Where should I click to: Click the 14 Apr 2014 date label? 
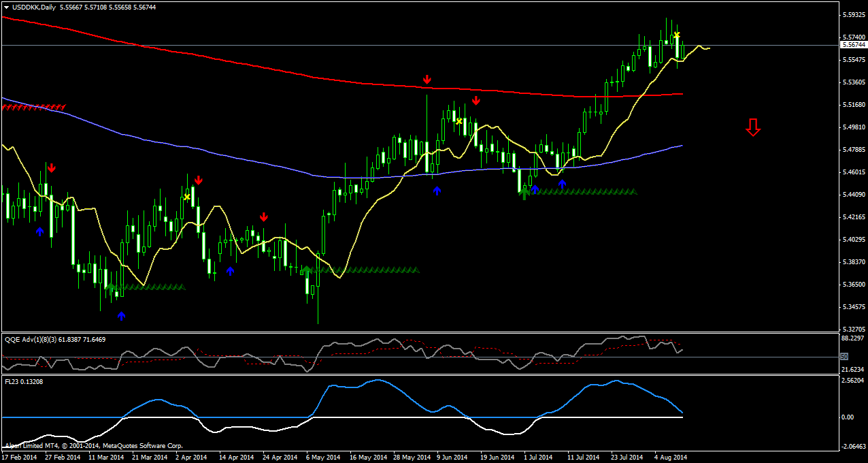pyautogui.click(x=237, y=458)
